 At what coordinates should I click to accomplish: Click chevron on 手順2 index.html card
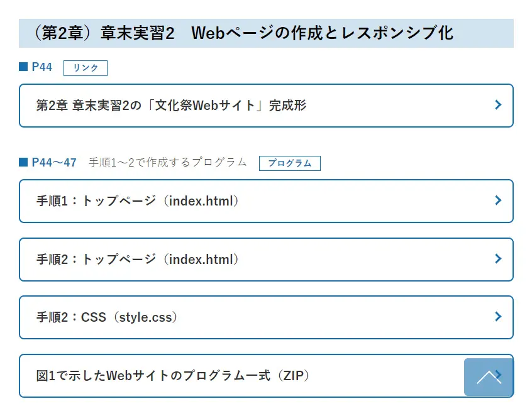coord(498,258)
